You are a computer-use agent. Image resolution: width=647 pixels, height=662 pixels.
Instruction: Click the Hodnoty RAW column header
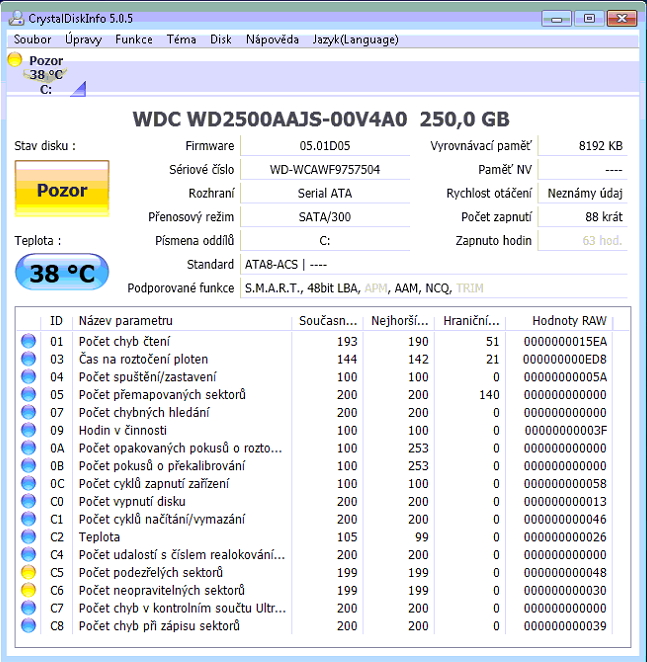point(570,321)
